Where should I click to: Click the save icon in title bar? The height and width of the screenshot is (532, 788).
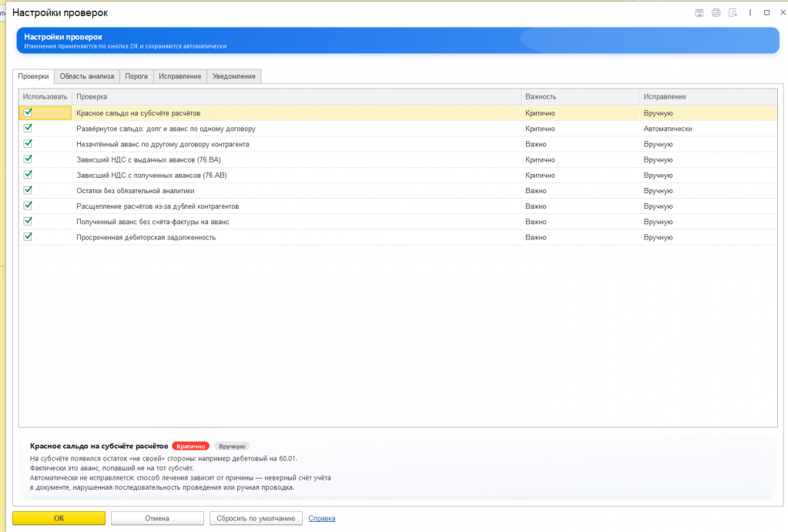(699, 12)
